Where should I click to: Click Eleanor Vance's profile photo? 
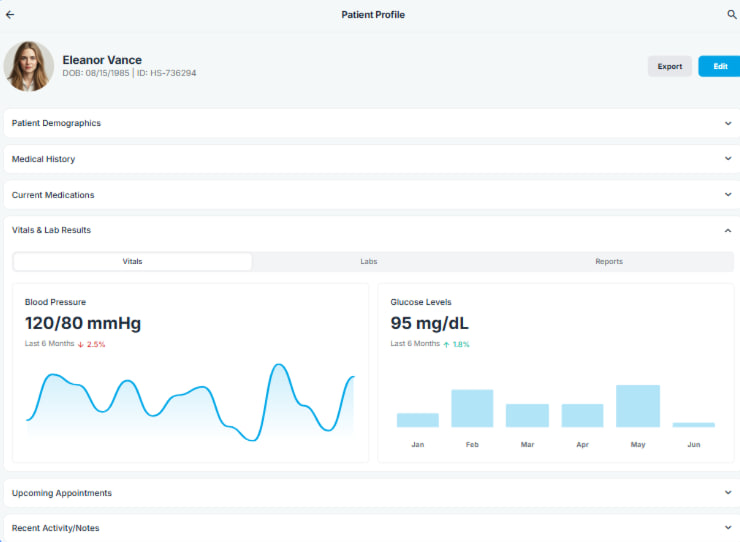(x=29, y=66)
